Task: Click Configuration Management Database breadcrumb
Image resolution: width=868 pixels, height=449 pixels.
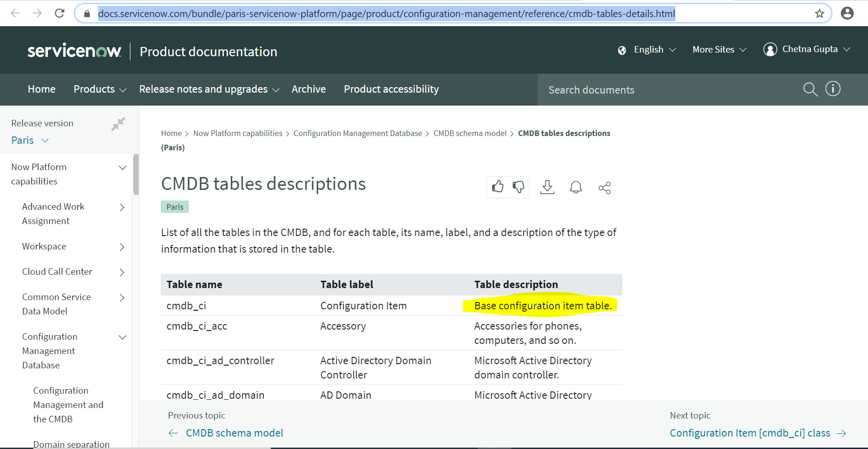Action: tap(358, 133)
